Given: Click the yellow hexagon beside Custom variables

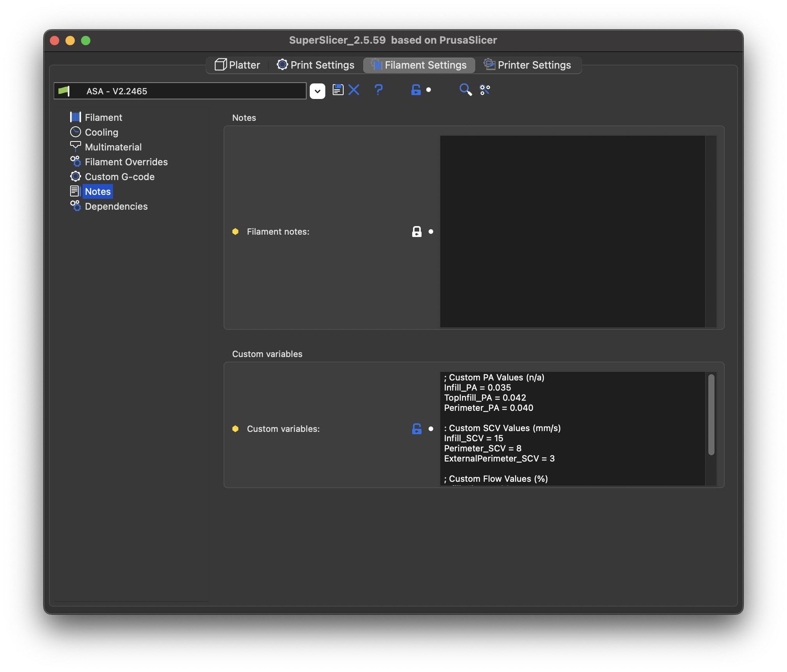Looking at the screenshot, I should click(235, 429).
